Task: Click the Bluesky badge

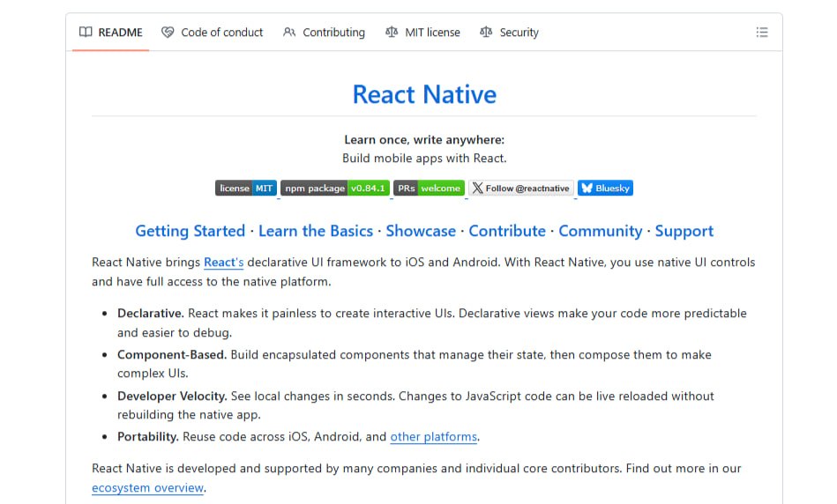Action: click(x=605, y=188)
